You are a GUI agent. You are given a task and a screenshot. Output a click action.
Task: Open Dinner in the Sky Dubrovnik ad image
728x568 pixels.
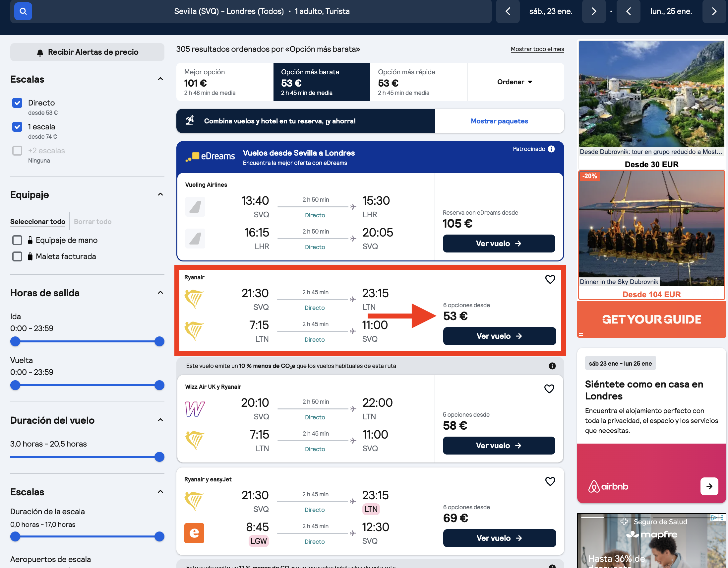point(652,229)
